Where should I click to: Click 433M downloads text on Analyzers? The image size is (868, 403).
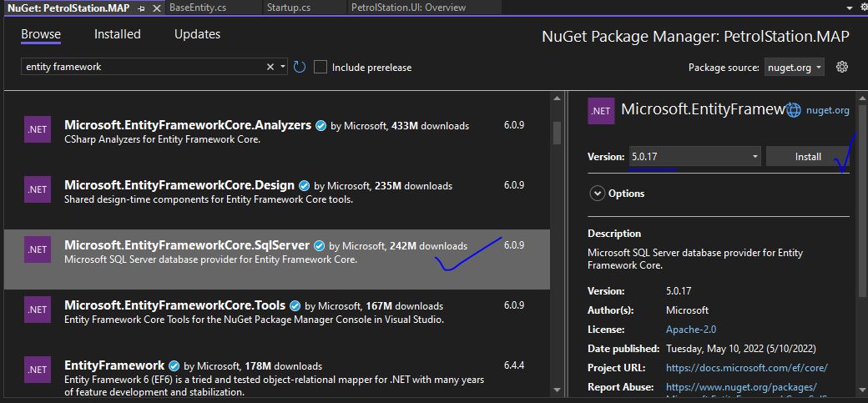pyautogui.click(x=430, y=126)
